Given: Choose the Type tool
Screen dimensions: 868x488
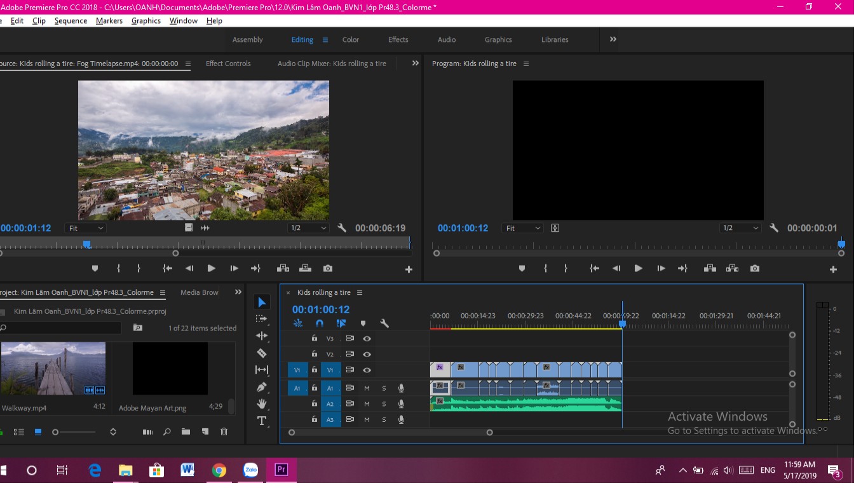Looking at the screenshot, I should pos(262,421).
